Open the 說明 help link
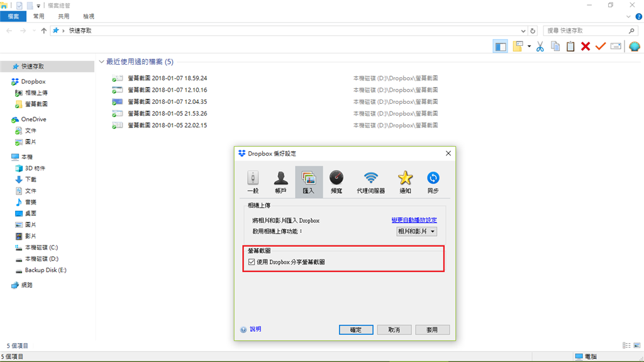 tap(255, 329)
